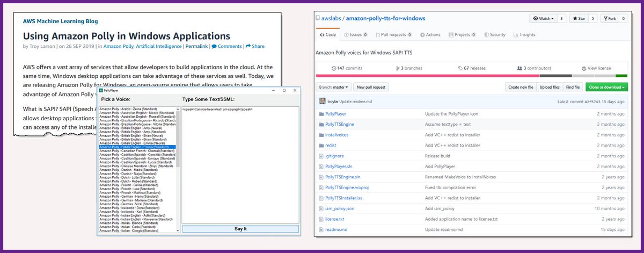Click the file icon beside PollyPlayer.sln
Screen dimensions: 644x253
coord(321,166)
